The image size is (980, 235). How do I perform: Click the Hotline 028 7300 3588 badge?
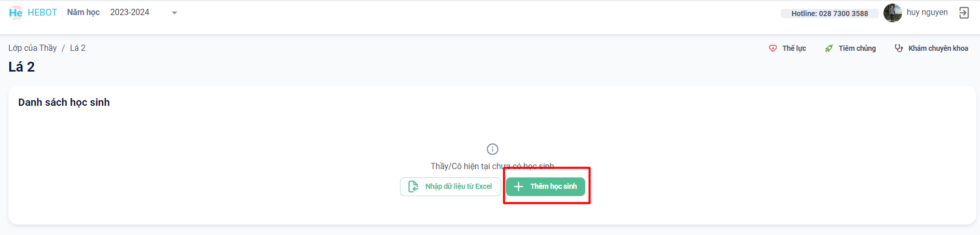pyautogui.click(x=829, y=13)
